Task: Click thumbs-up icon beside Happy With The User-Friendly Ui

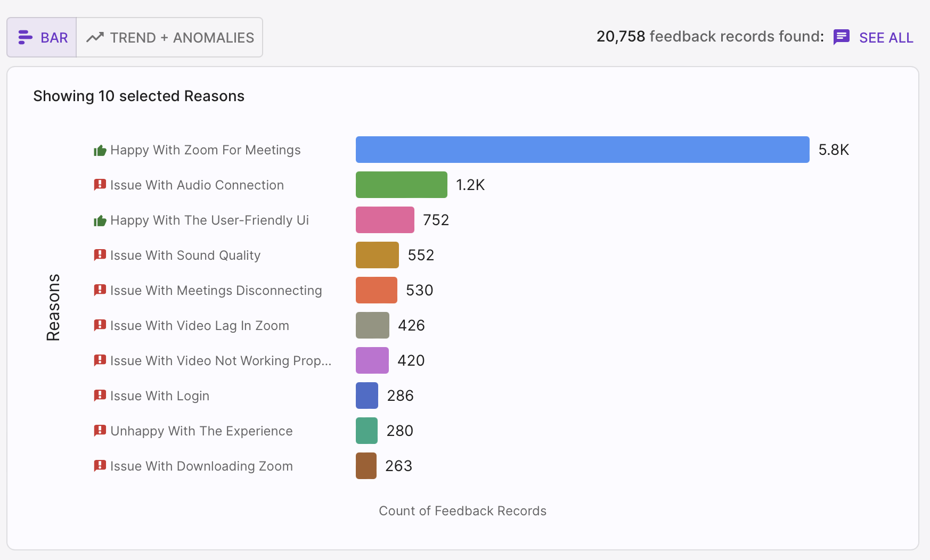Action: point(100,221)
